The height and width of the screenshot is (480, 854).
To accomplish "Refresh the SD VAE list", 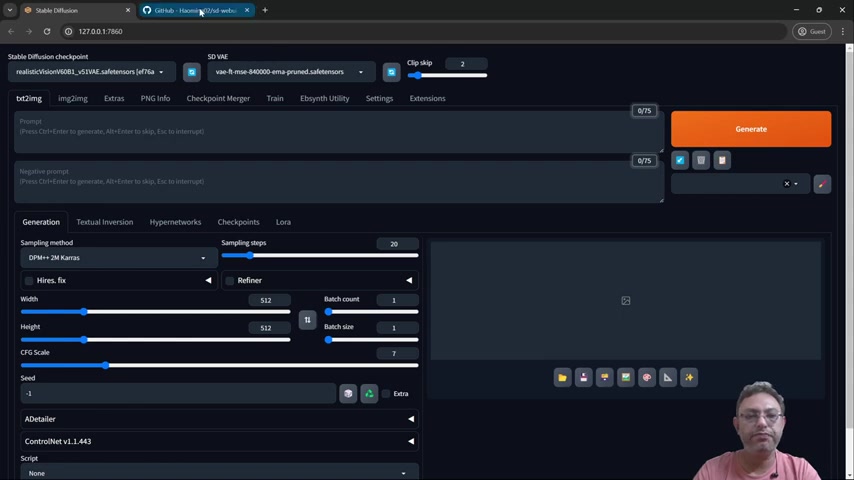I will tap(391, 72).
